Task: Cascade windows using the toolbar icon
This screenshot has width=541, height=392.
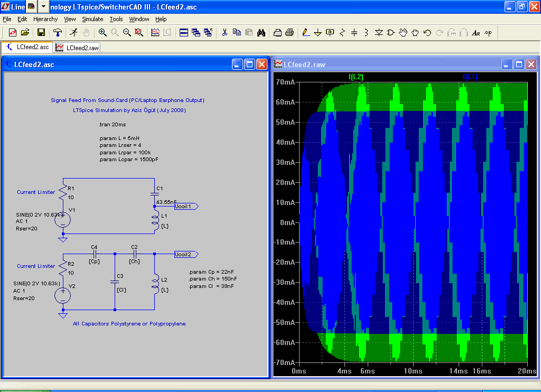Action: [x=196, y=32]
